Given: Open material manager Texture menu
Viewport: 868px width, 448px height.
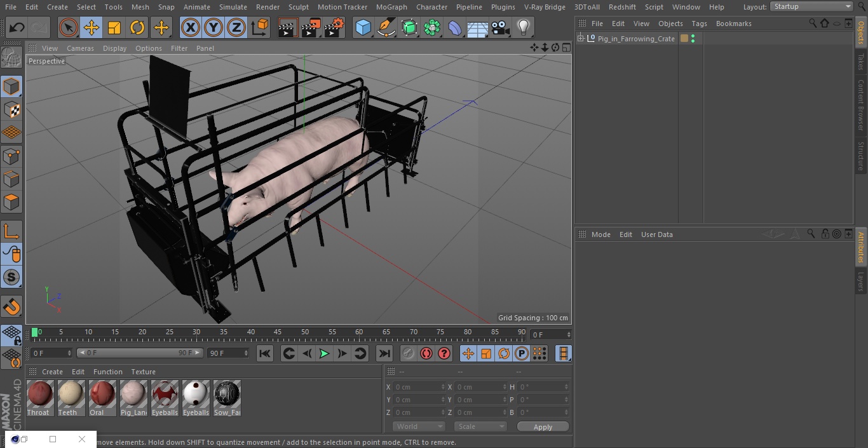Looking at the screenshot, I should [x=143, y=372].
